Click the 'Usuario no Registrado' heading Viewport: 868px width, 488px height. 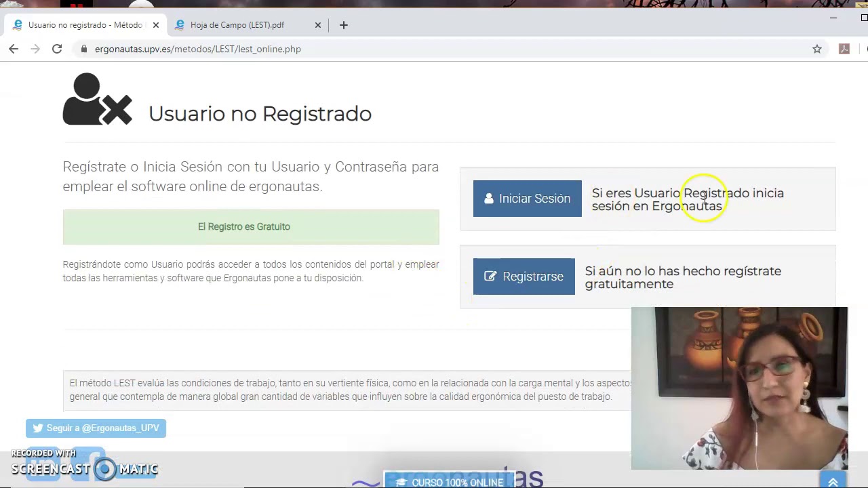point(260,113)
